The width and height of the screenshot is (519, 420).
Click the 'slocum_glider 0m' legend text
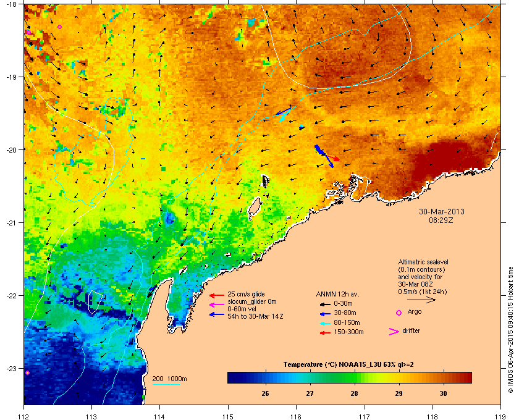point(252,301)
